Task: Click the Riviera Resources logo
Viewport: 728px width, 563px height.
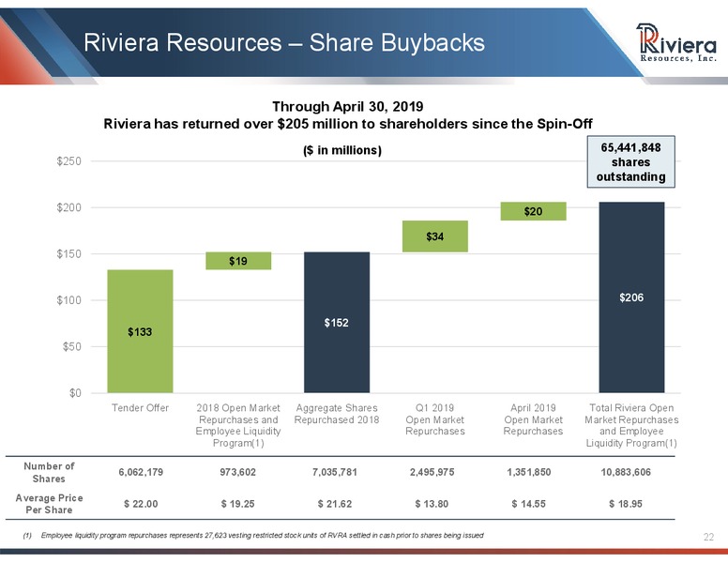Action: [676, 43]
